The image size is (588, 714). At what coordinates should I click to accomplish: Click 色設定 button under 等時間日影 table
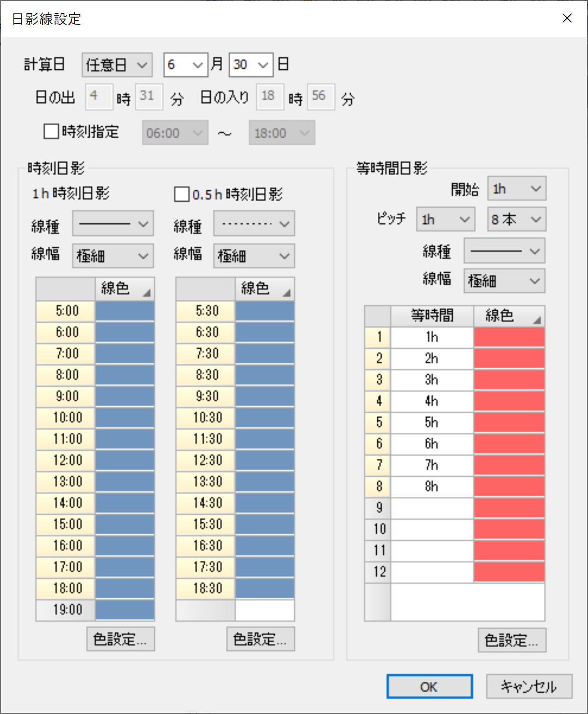(x=512, y=640)
